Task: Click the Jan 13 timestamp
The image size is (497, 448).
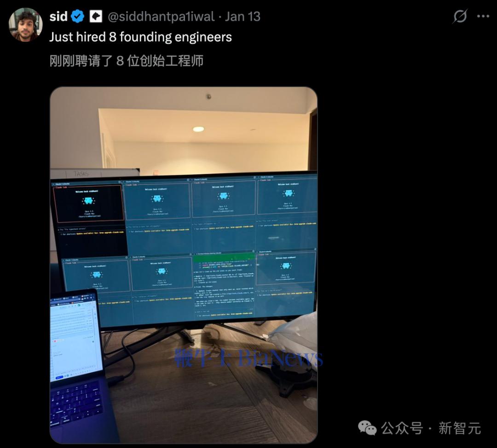Action: pyautogui.click(x=243, y=17)
